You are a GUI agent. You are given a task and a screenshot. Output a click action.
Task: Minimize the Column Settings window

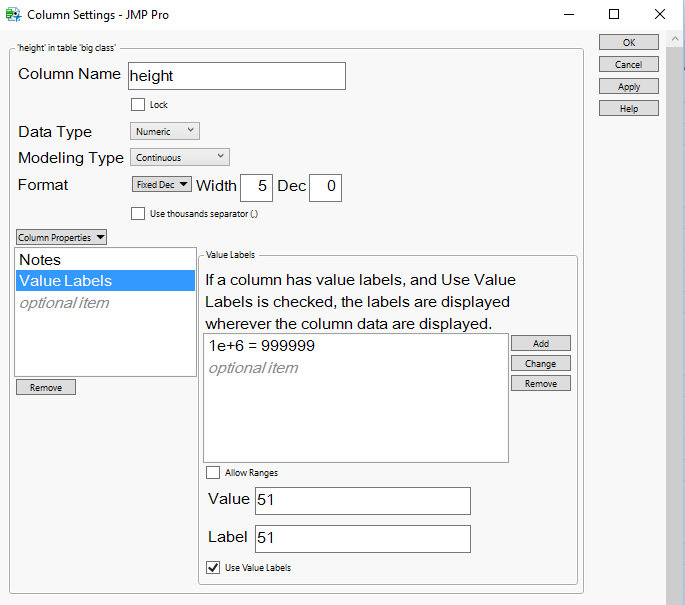point(569,14)
